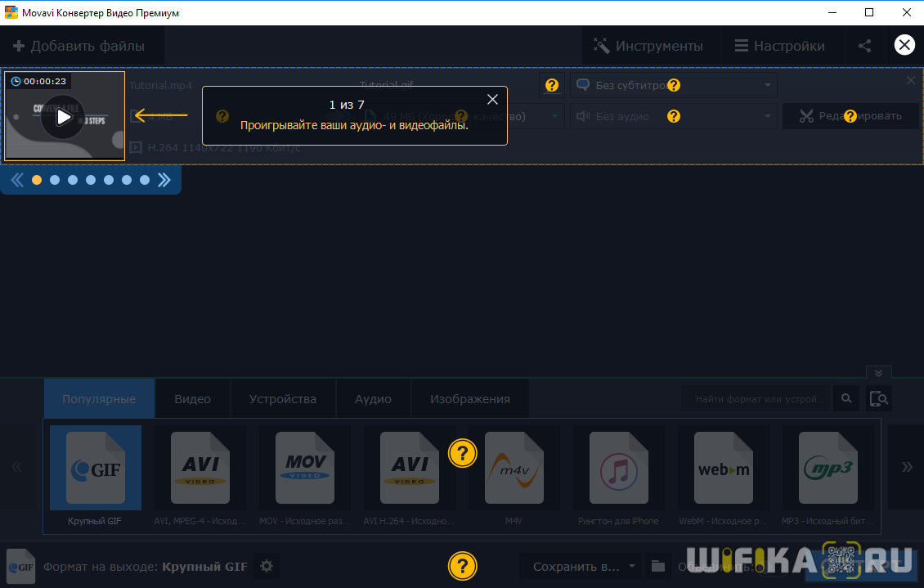The image size is (924, 588).
Task: Select the MP3 format tile
Action: (828, 476)
